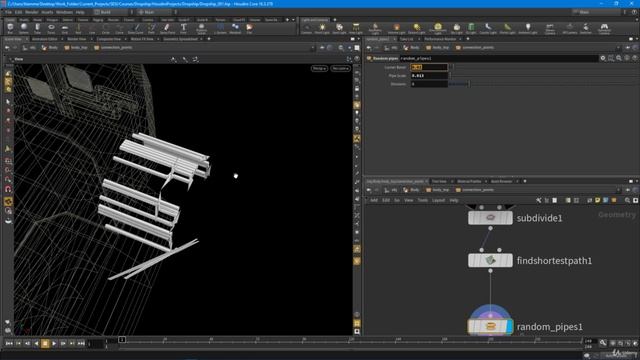Open the File menu
Viewport: 640px width, 360px height.
coord(9,12)
